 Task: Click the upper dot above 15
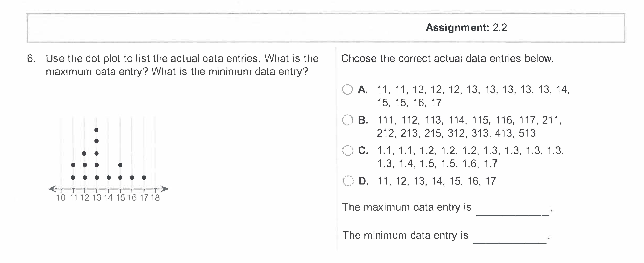point(120,165)
